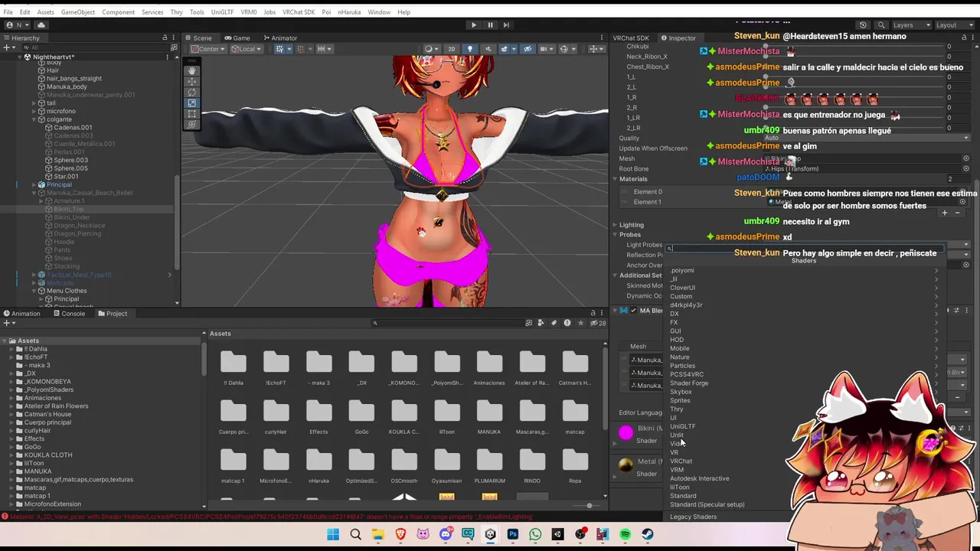Viewport: 980px width, 551px height.
Task: Open the GameObject menu
Action: tap(77, 12)
